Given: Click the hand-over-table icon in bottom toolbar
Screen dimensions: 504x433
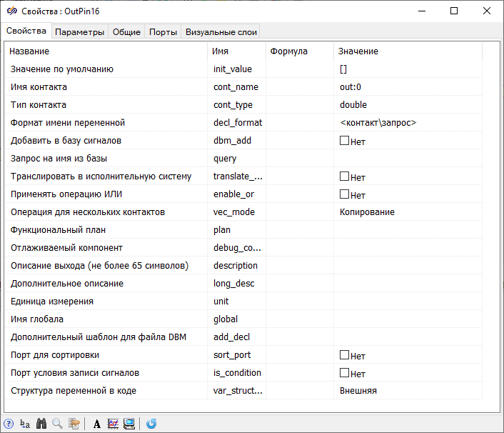Looking at the screenshot, I should [74, 424].
